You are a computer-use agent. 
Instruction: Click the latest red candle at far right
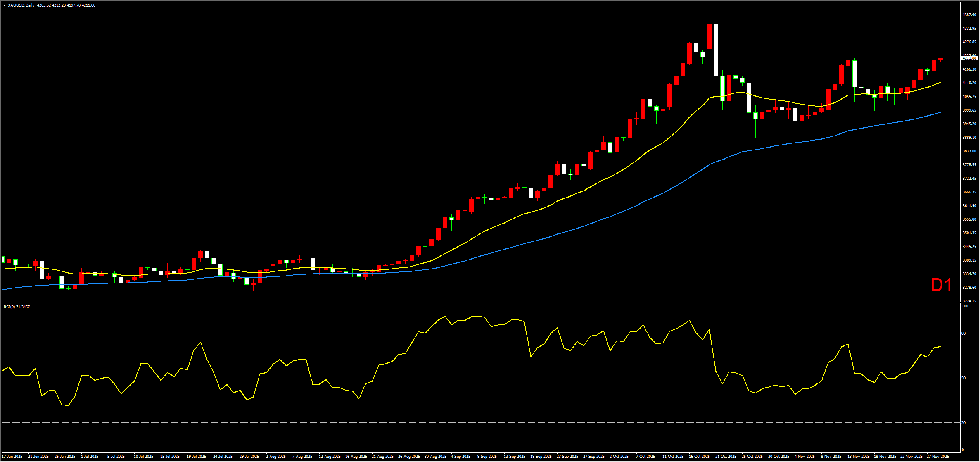tap(940, 59)
